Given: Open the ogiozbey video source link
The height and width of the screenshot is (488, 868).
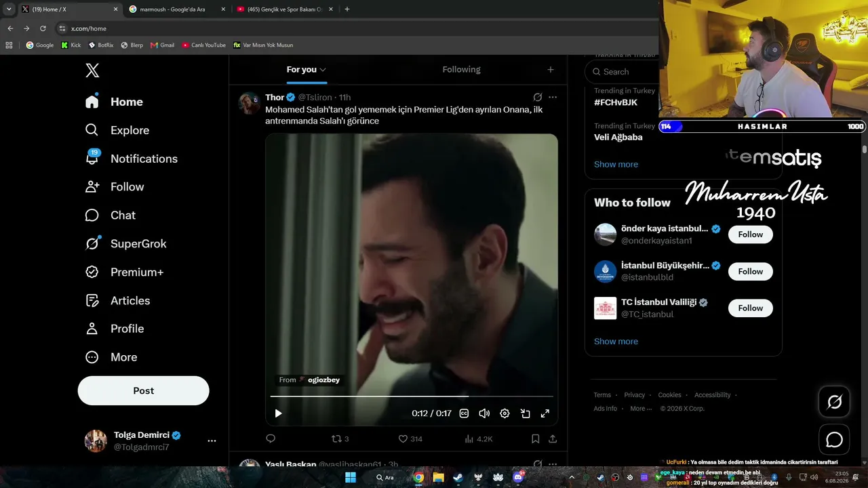Looking at the screenshot, I should (x=323, y=380).
